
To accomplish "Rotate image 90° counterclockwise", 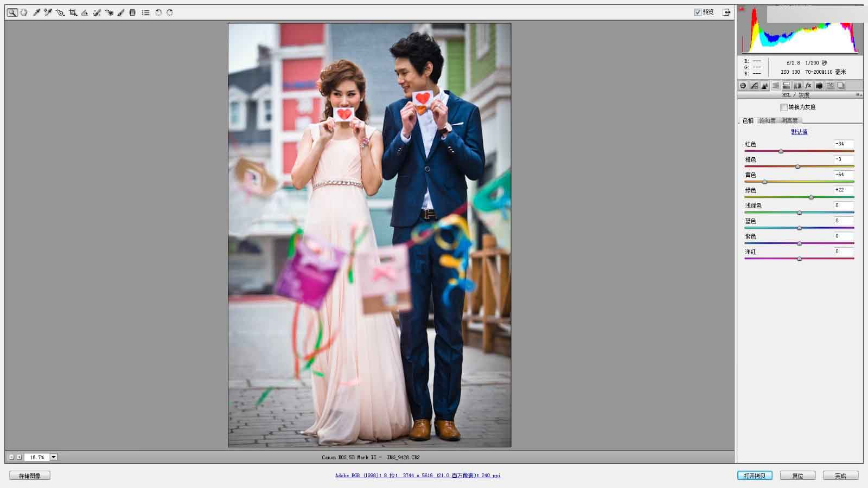I will tap(158, 12).
